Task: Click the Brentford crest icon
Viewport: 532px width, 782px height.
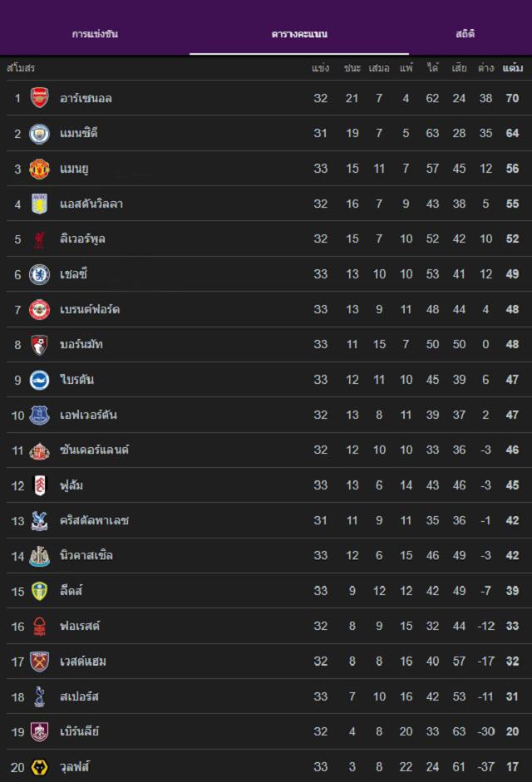Action: 39,309
